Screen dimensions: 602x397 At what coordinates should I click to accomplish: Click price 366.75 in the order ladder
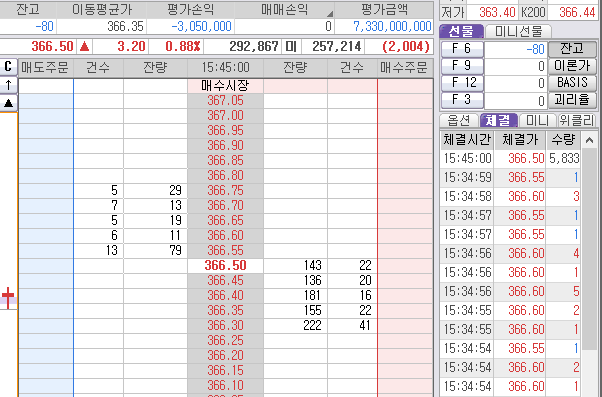pyautogui.click(x=225, y=190)
